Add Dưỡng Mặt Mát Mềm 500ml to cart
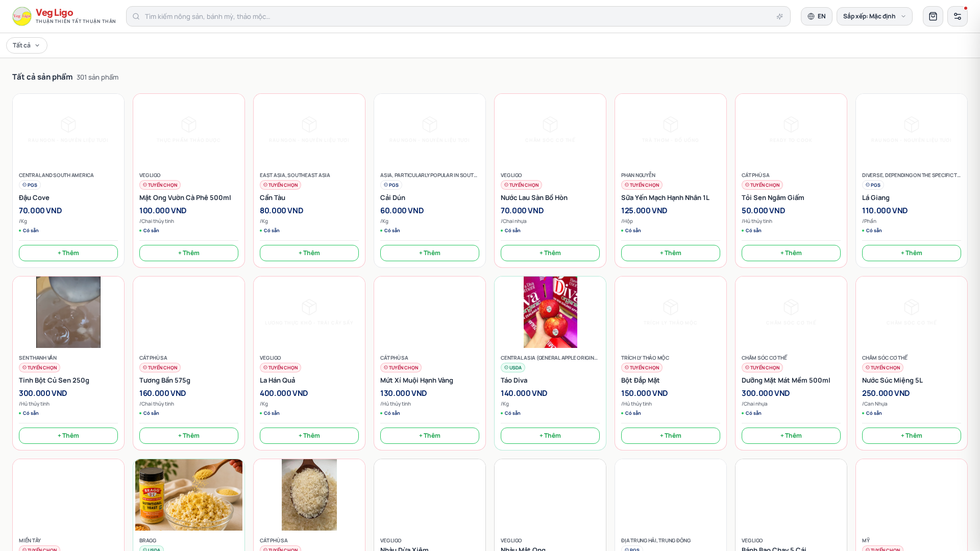Image resolution: width=980 pixels, height=551 pixels. [791, 436]
